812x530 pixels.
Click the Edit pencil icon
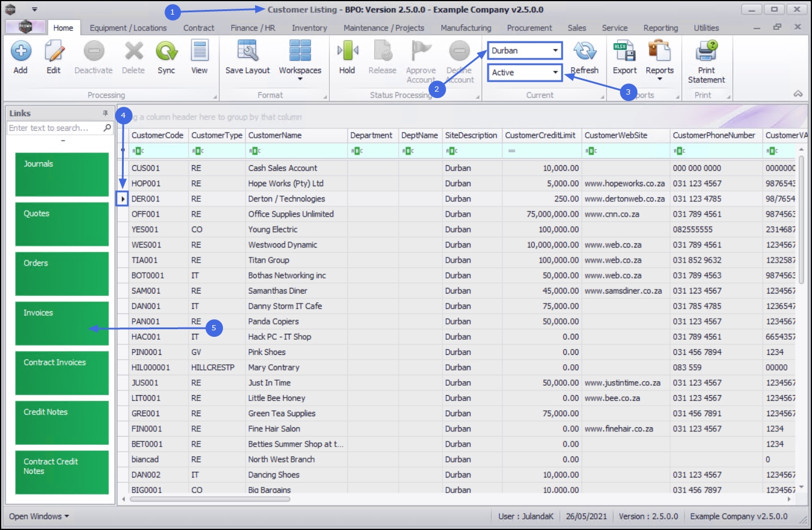54,51
